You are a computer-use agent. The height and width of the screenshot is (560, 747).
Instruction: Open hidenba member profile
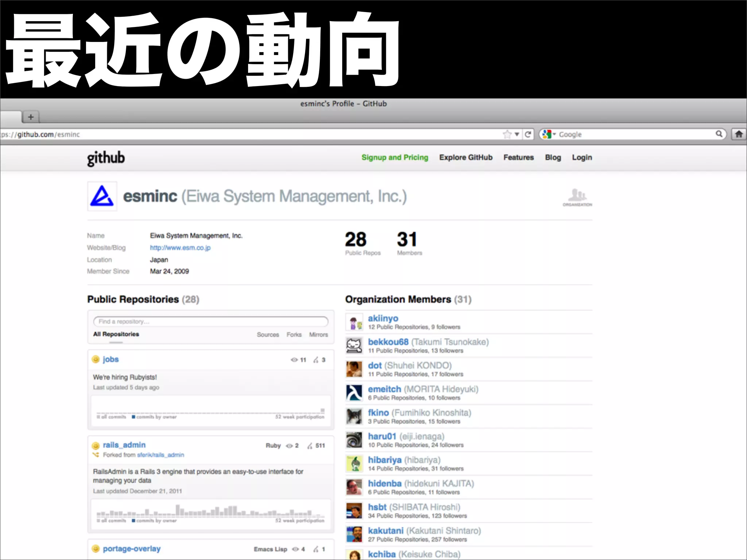point(385,483)
